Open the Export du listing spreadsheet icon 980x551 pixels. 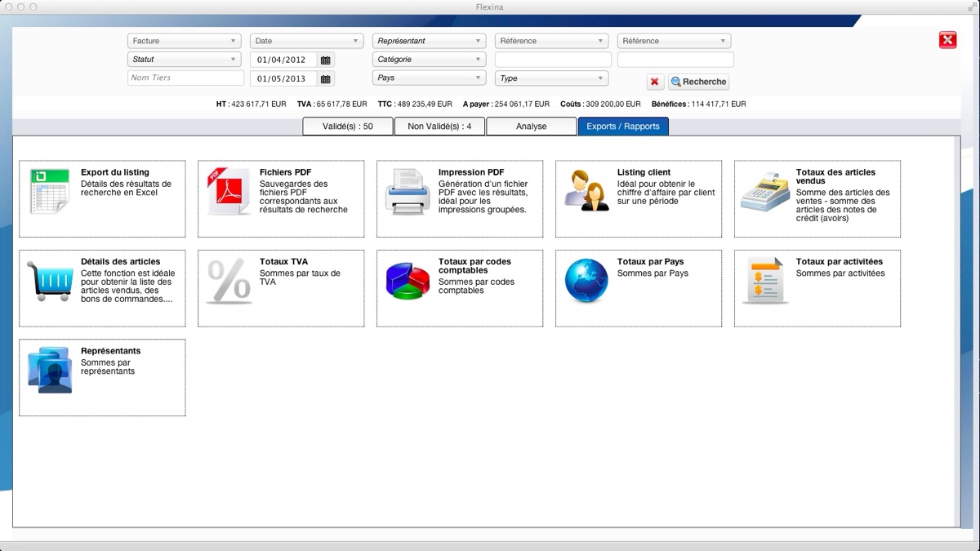click(x=50, y=192)
